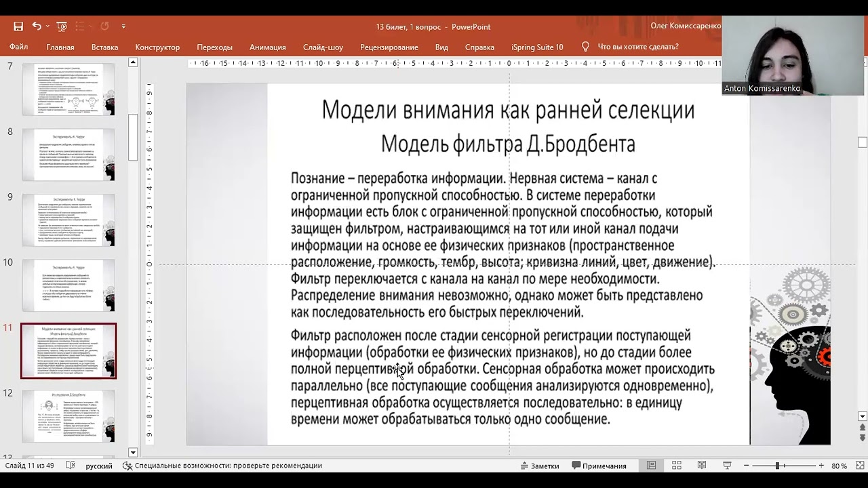Click zoom in plus button

821,466
